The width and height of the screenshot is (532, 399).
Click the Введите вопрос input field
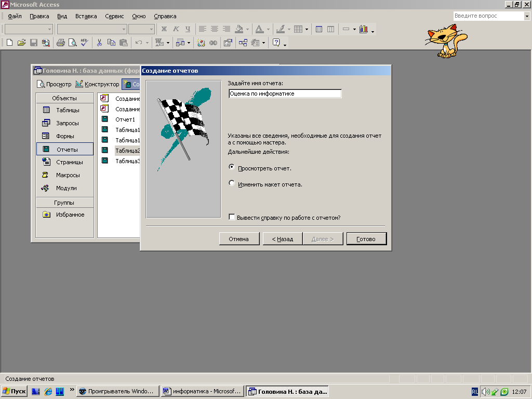[489, 16]
